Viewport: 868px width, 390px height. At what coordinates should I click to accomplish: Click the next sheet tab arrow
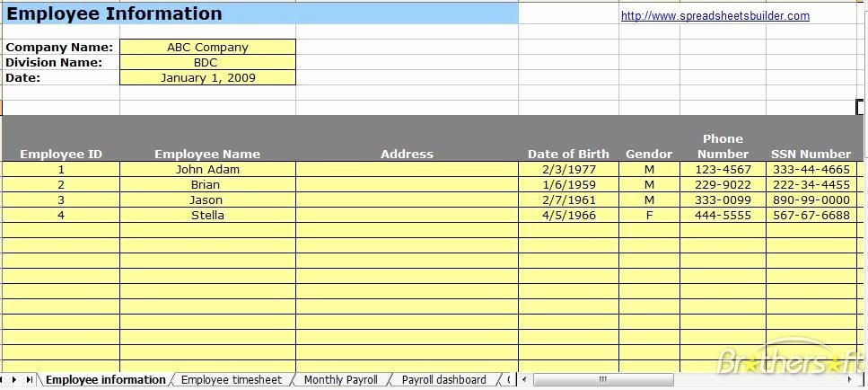(13, 380)
